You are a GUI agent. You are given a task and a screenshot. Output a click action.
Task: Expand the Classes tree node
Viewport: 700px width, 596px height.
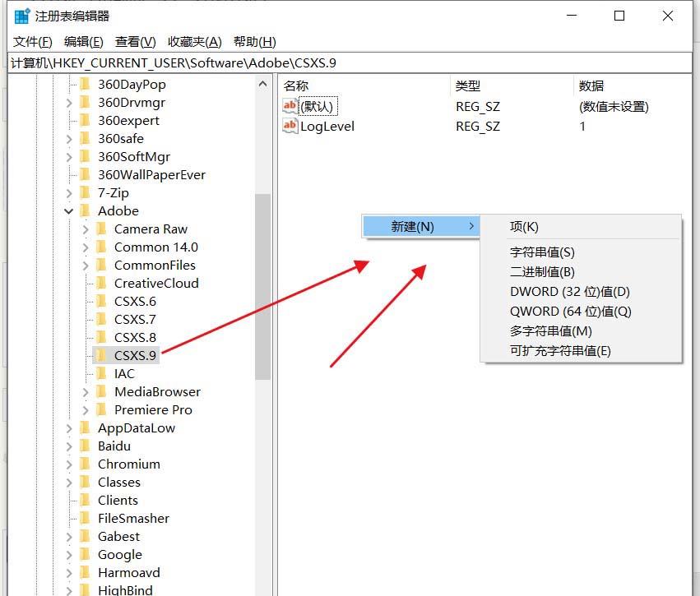coord(69,483)
